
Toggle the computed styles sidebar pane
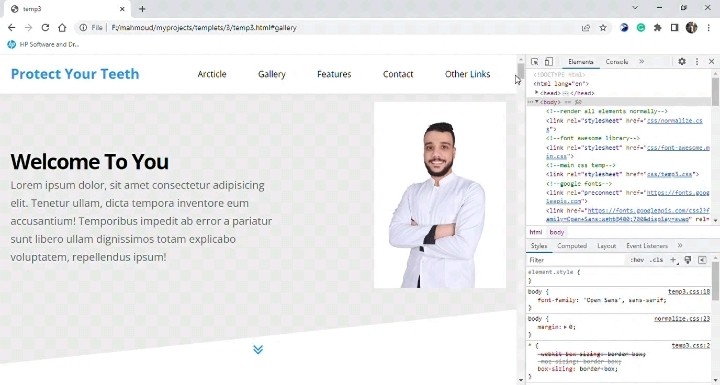(x=702, y=260)
